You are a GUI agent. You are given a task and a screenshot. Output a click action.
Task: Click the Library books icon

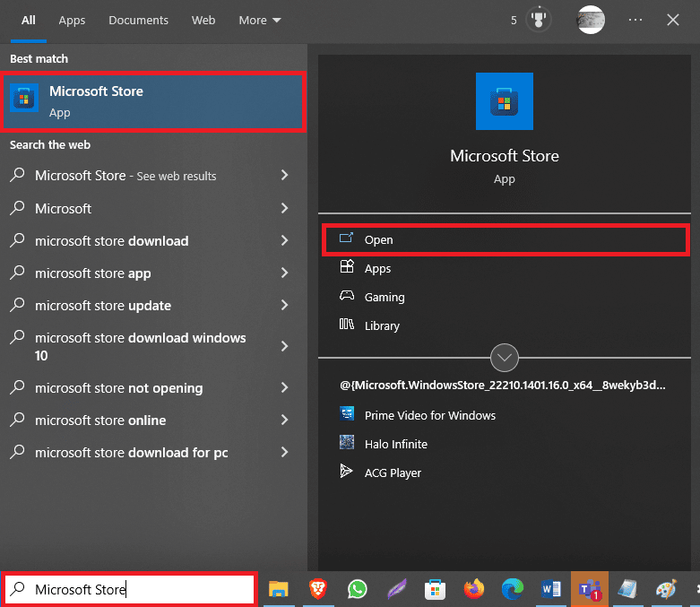click(347, 325)
